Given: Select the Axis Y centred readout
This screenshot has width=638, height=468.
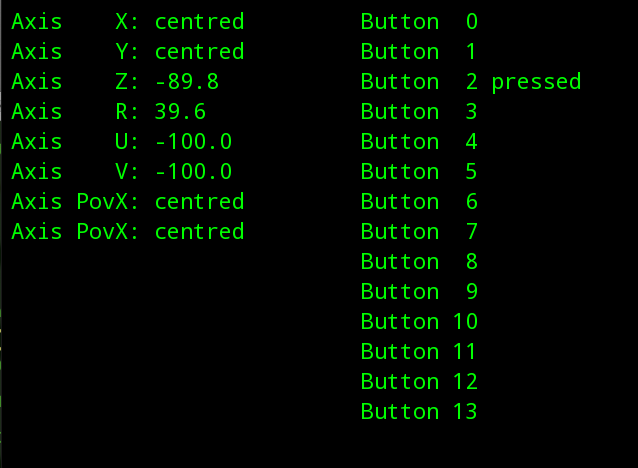Looking at the screenshot, I should [128, 52].
